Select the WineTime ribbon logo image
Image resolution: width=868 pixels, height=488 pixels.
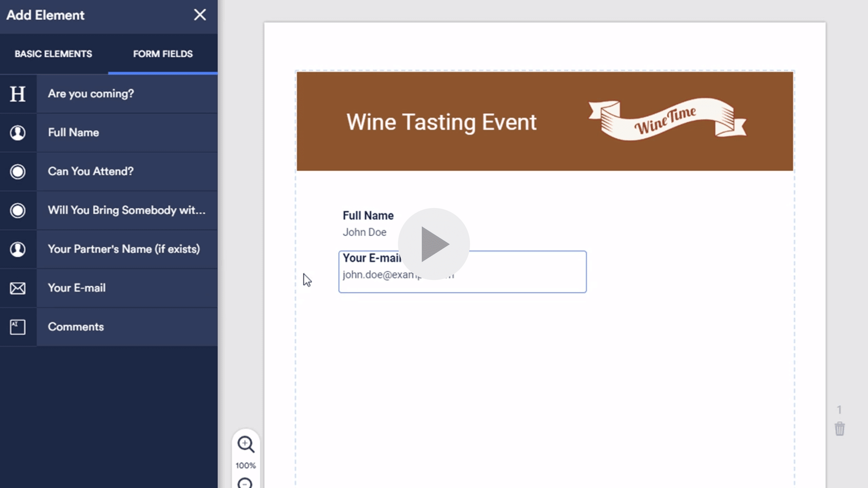667,120
